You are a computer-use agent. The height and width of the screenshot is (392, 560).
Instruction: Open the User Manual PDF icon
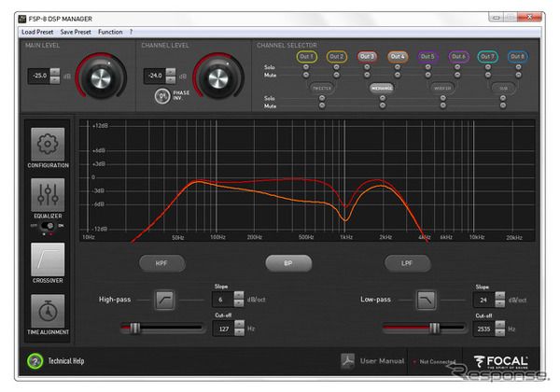pos(347,360)
